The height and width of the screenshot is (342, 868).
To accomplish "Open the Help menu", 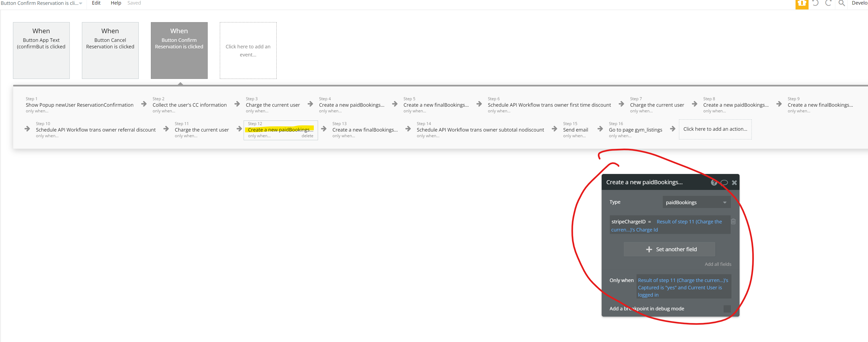I will (x=115, y=3).
